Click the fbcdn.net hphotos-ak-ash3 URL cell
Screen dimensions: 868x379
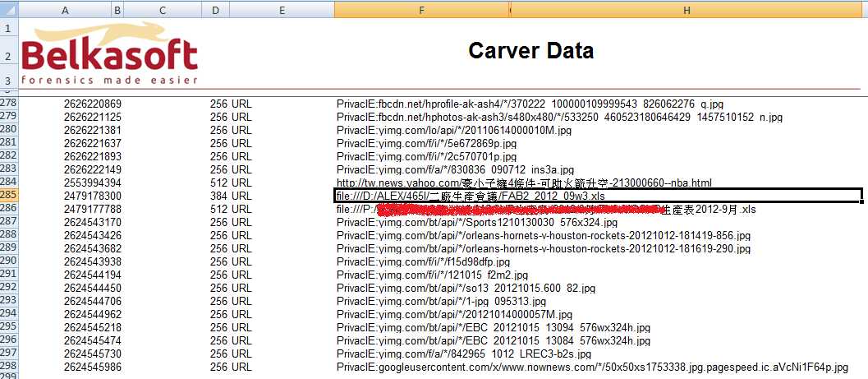pyautogui.click(x=559, y=117)
